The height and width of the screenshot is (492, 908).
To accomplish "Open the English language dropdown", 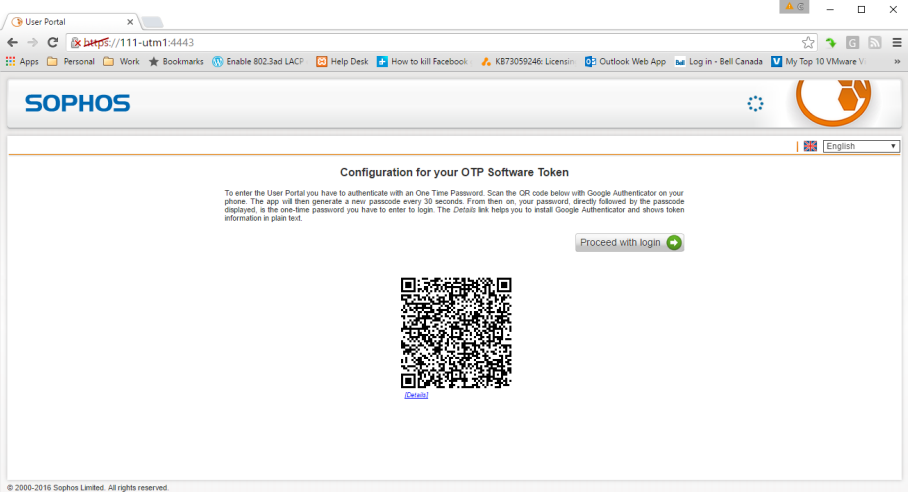I will pos(861,146).
